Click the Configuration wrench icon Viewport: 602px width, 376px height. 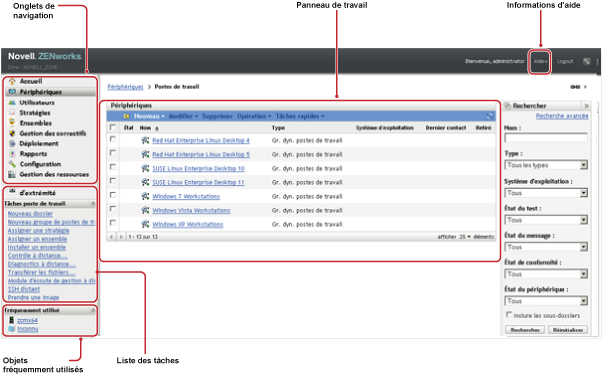pyautogui.click(x=12, y=164)
